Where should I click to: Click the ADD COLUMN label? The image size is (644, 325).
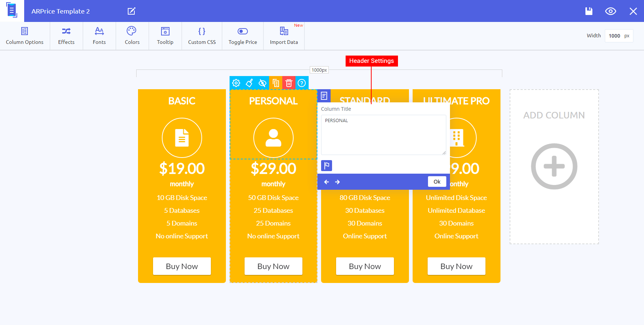click(554, 115)
